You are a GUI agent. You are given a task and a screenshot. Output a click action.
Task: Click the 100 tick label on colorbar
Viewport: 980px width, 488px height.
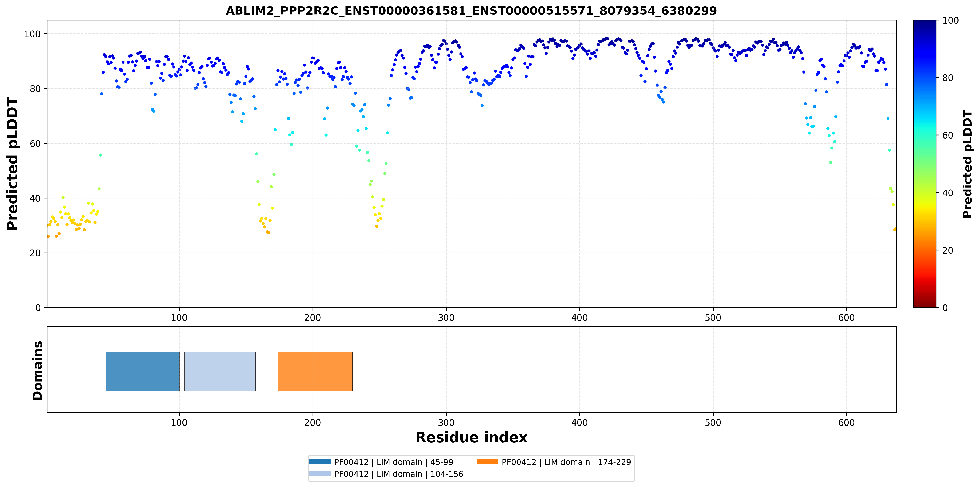coord(950,21)
